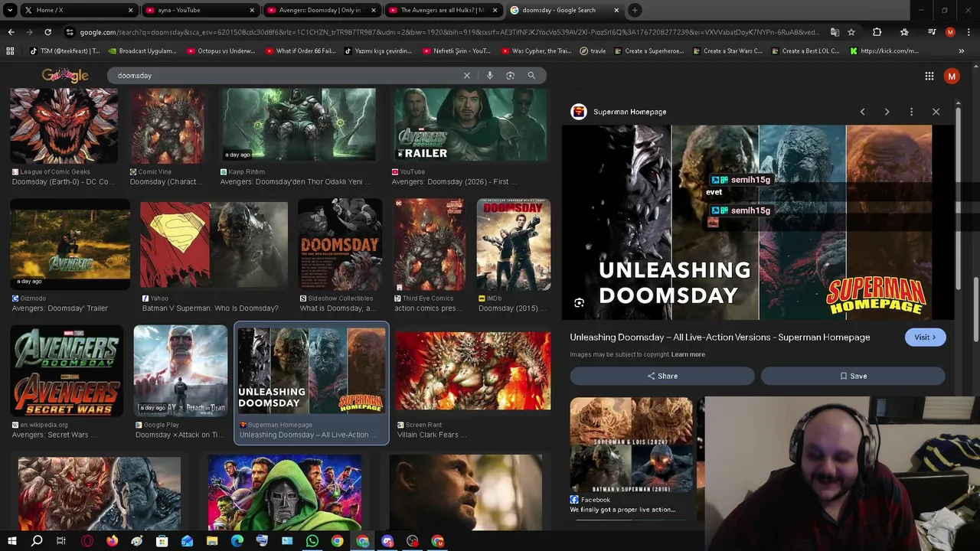Show previous image in the preview panel

[862, 112]
